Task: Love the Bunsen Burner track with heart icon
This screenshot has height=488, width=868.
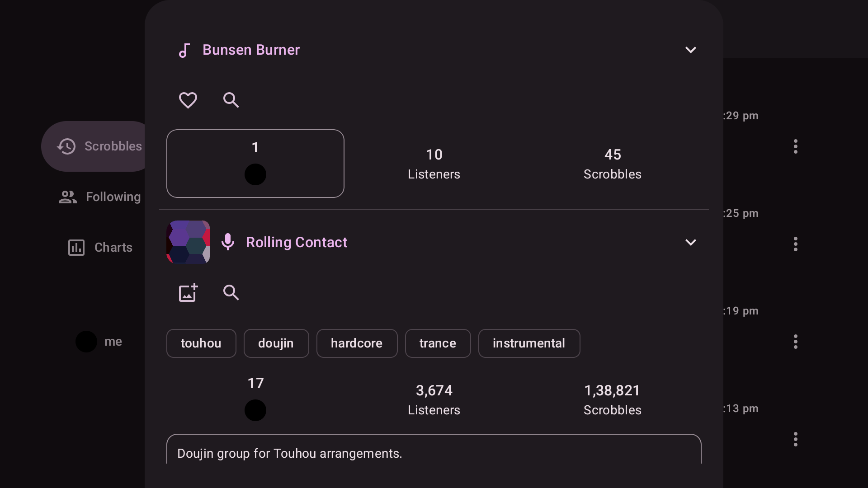Action: point(188,100)
